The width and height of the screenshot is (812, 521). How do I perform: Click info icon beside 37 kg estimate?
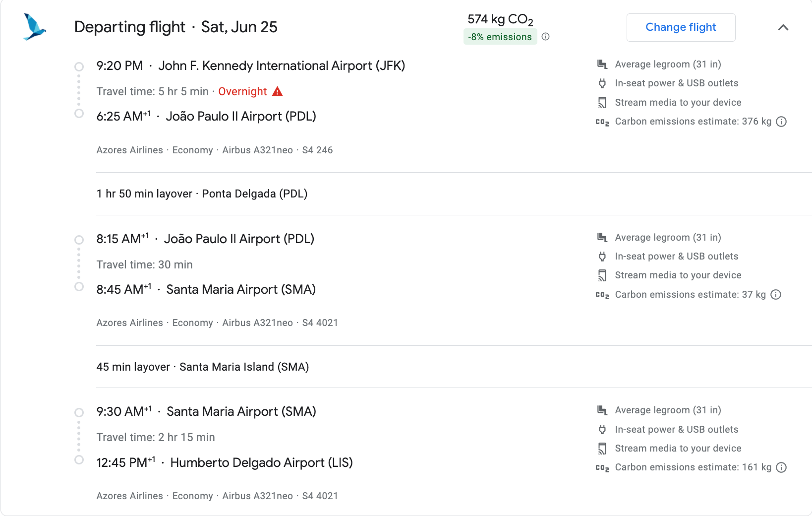pyautogui.click(x=776, y=295)
